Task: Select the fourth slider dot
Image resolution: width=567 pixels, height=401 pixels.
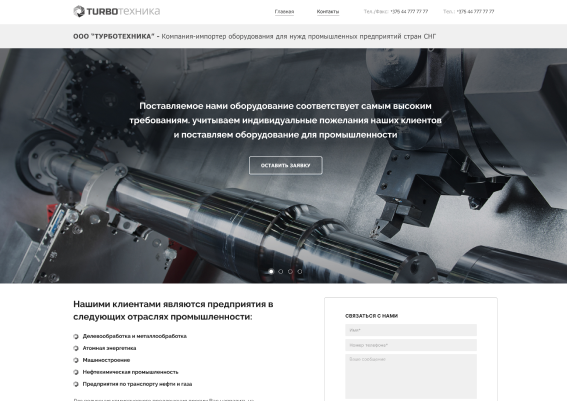Action: tap(299, 271)
